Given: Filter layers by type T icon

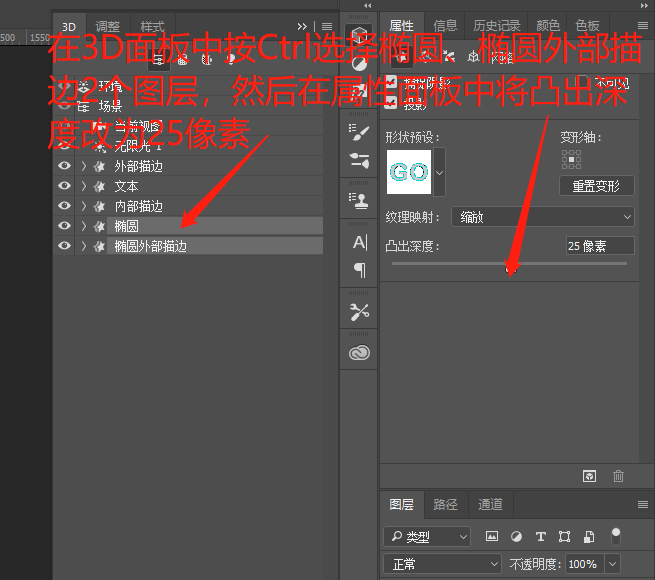Looking at the screenshot, I should pyautogui.click(x=541, y=536).
